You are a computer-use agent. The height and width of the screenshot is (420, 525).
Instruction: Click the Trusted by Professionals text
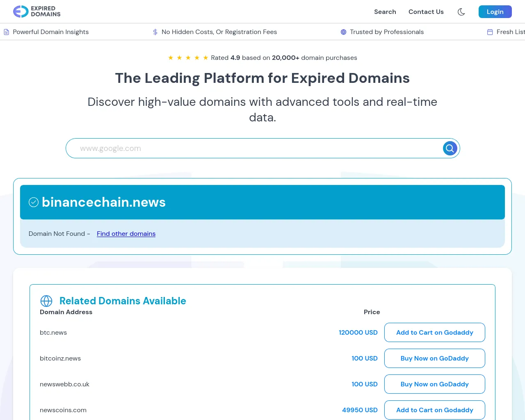coord(387,32)
